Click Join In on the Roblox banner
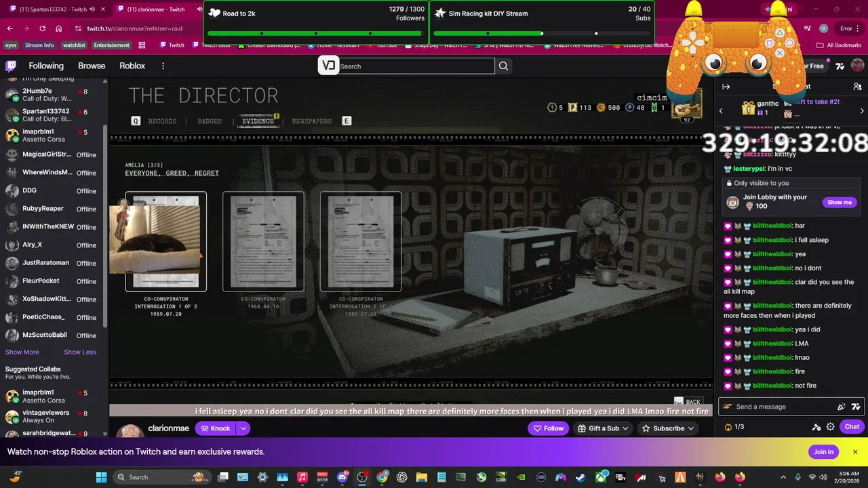The image size is (868, 488). pyautogui.click(x=823, y=452)
